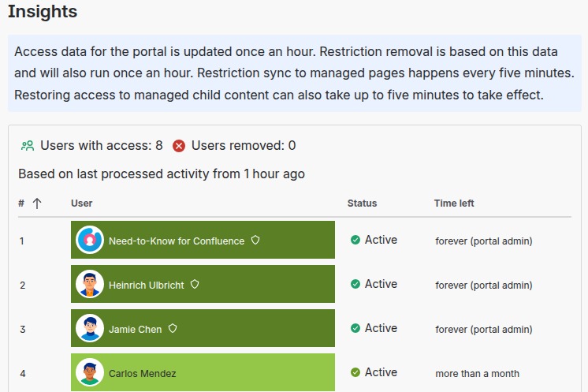This screenshot has width=588, height=392.
Task: Click 'Users removed: 0' text
Action: (x=244, y=146)
